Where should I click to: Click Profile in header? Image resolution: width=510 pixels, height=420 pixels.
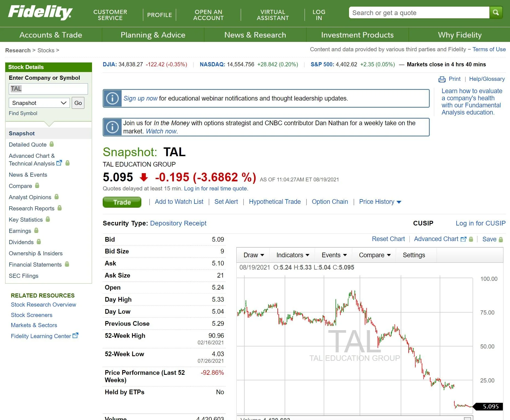(159, 15)
